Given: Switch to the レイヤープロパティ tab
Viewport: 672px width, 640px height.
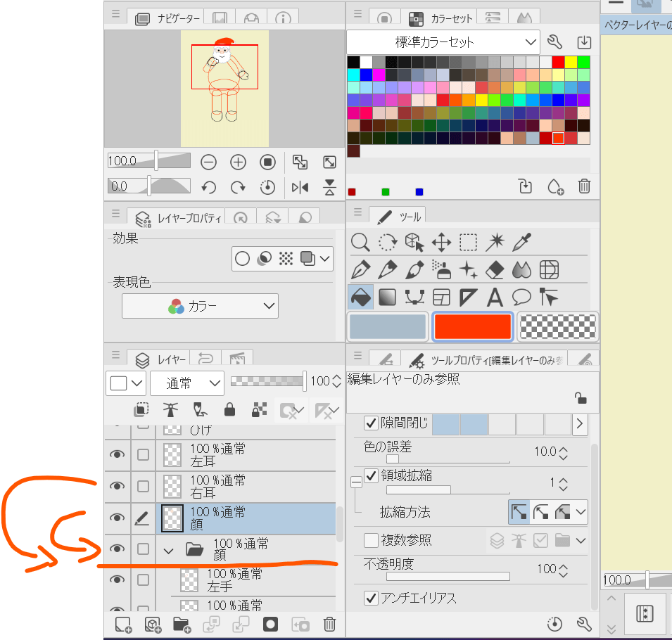Looking at the screenshot, I should tap(176, 218).
